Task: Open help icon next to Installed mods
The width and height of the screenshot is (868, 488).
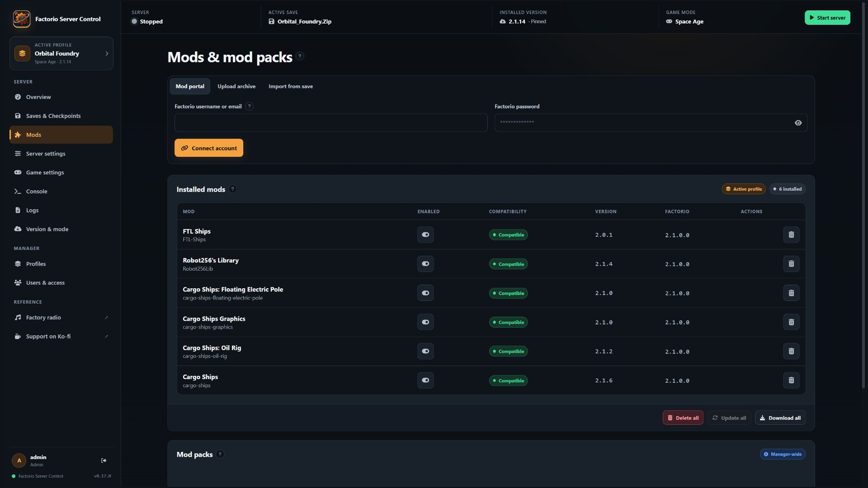Action: [x=232, y=189]
